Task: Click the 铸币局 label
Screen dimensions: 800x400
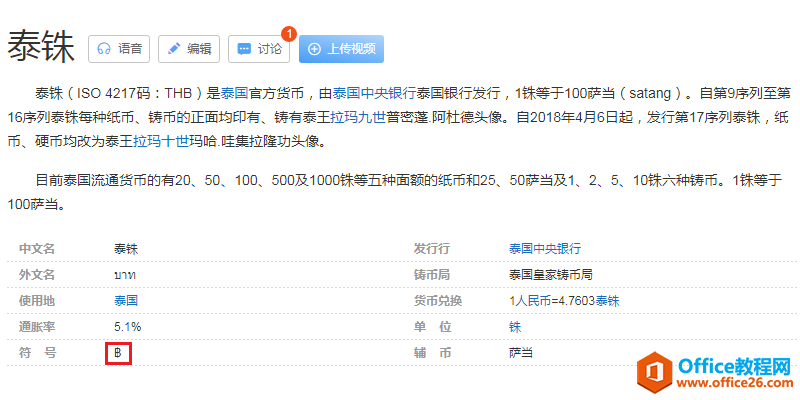Action: (432, 274)
